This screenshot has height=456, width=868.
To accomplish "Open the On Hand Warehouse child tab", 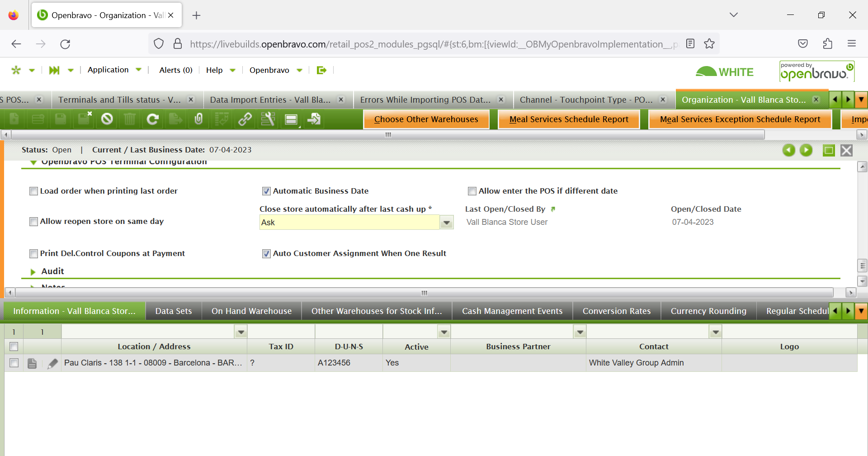I will [x=251, y=311].
